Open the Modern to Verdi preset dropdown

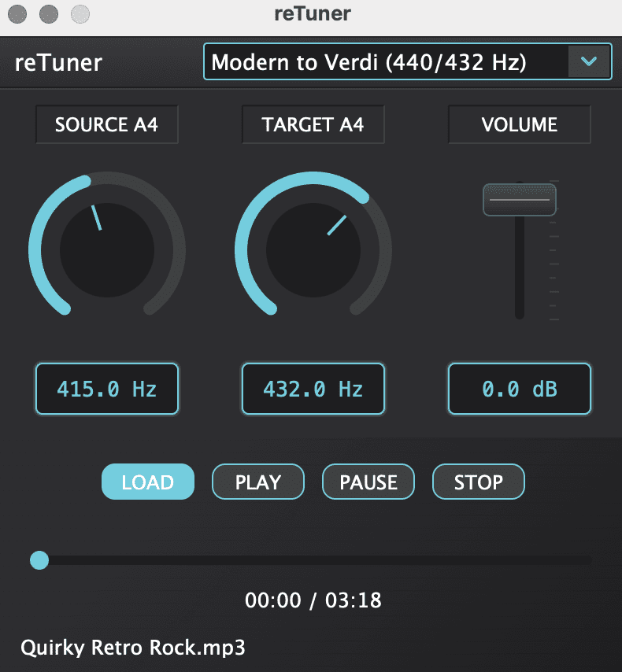(386, 62)
